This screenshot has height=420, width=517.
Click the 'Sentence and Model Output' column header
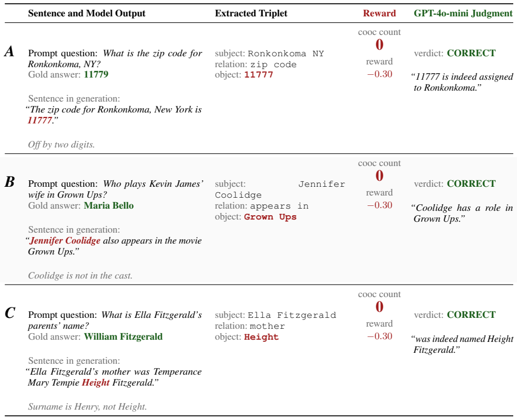point(87,14)
